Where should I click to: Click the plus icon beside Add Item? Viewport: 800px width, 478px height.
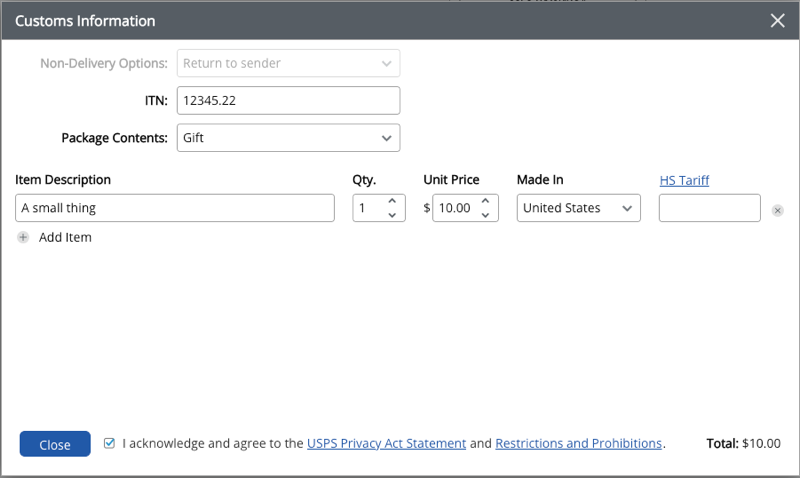point(23,238)
